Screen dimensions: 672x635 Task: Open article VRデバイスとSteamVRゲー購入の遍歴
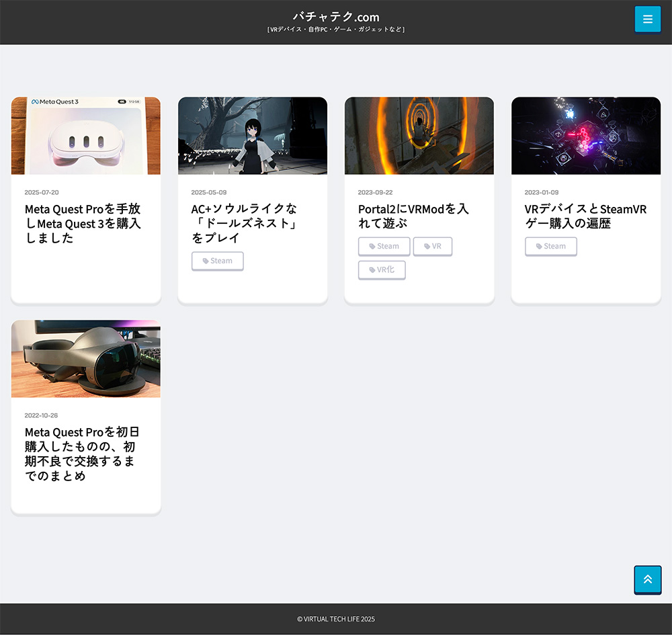coord(585,216)
